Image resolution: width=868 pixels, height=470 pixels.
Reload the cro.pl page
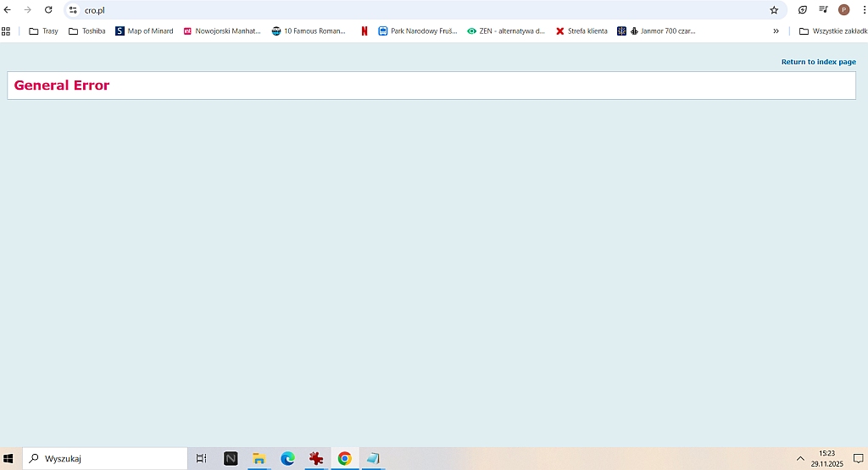pos(48,10)
